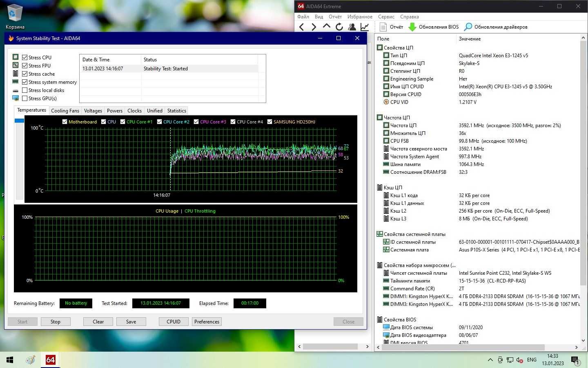Image resolution: width=588 pixels, height=368 pixels.
Task: Toggle SAMSUNG HD250HJ graph checkbox
Action: coord(269,122)
